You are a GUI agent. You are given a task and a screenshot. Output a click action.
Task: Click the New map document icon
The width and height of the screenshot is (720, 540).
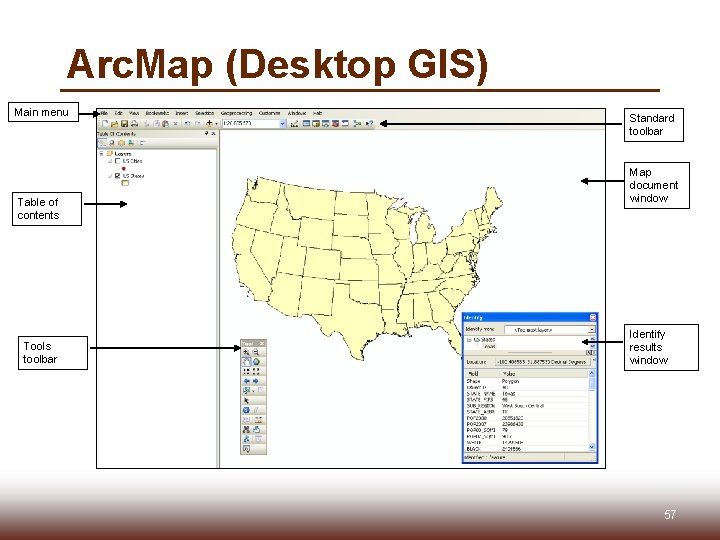click(105, 124)
